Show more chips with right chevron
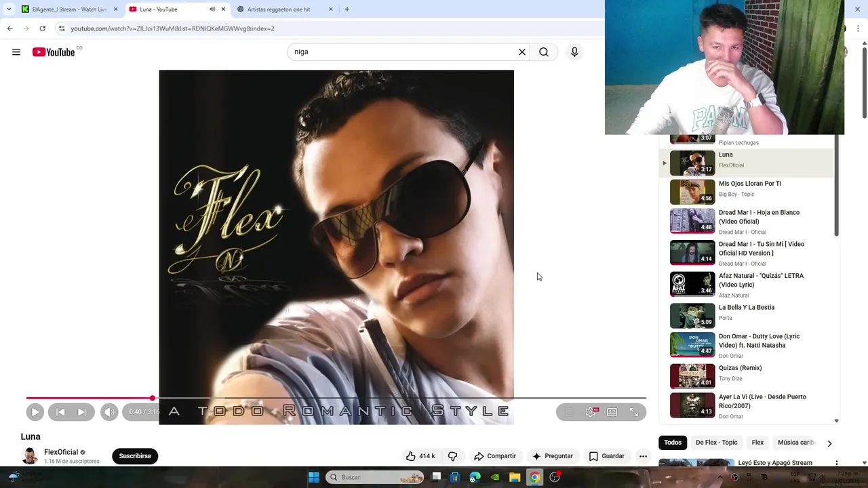The image size is (868, 488). [x=829, y=443]
